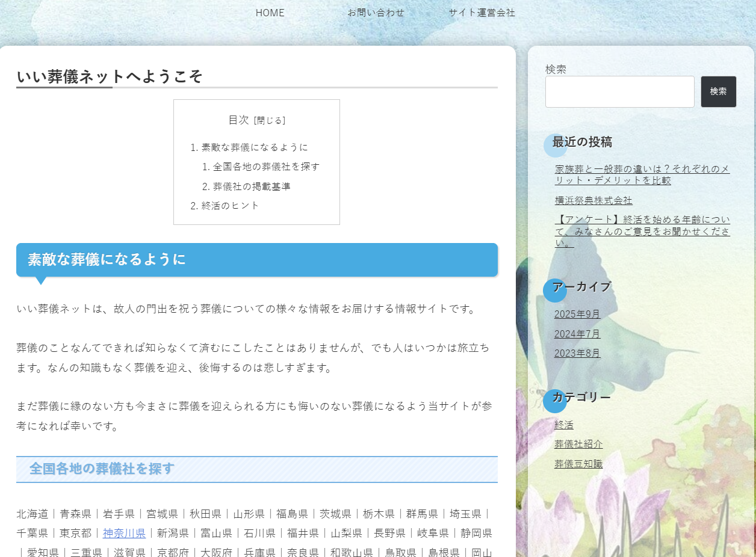Collapse the table of contents with 閉じる

(270, 120)
